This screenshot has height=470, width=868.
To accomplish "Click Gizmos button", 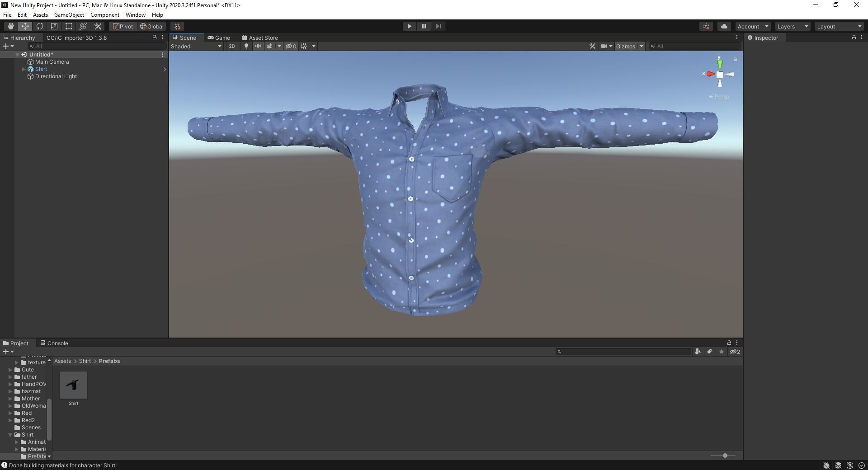I will pos(626,46).
